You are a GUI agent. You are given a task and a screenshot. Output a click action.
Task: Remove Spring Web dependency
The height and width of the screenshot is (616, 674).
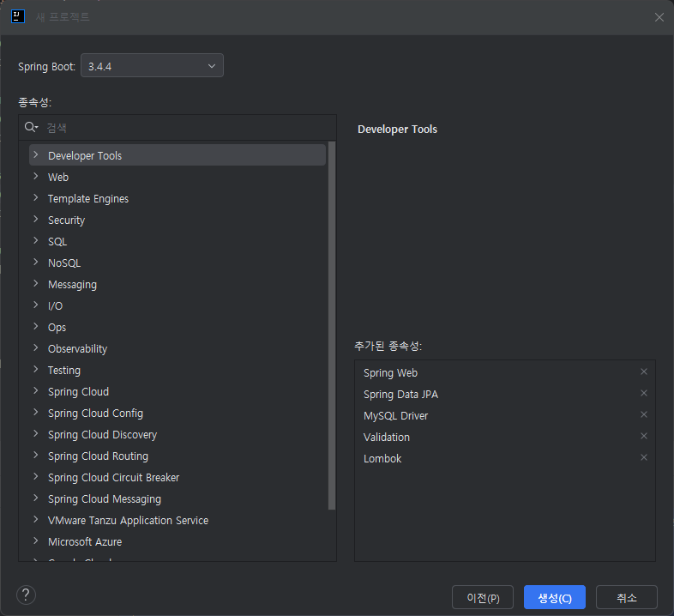(643, 371)
